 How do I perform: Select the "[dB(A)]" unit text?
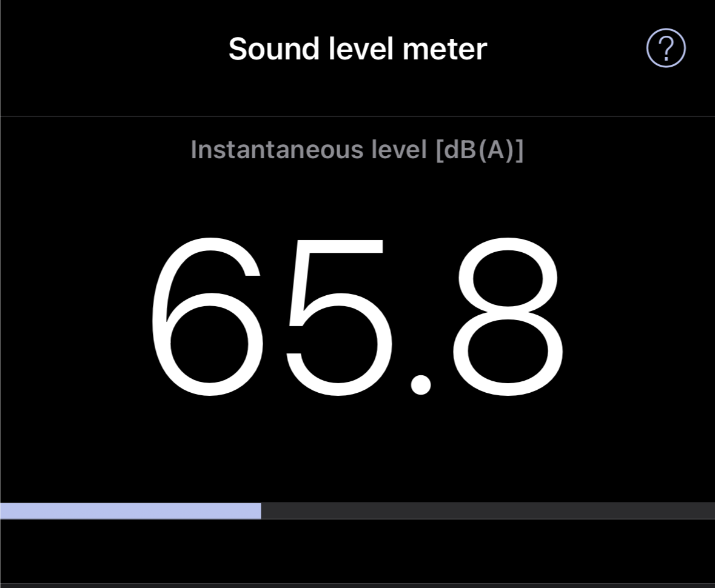point(479,149)
